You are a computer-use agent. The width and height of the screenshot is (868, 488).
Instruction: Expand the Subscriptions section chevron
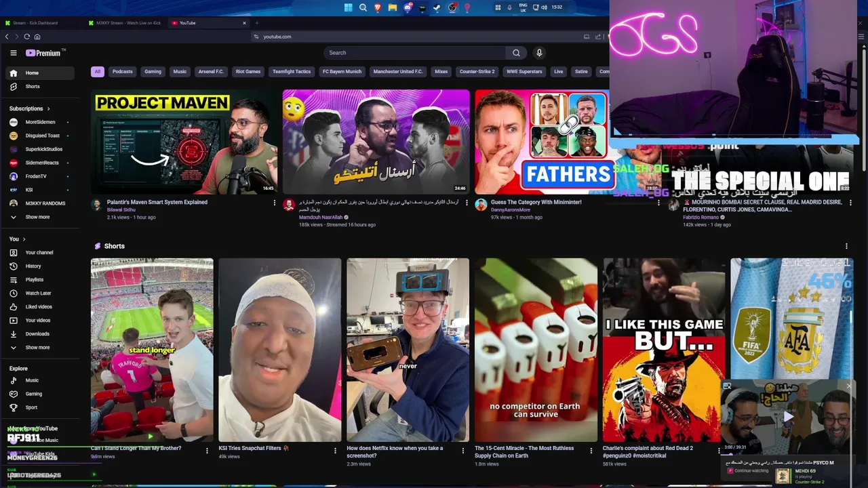point(48,108)
